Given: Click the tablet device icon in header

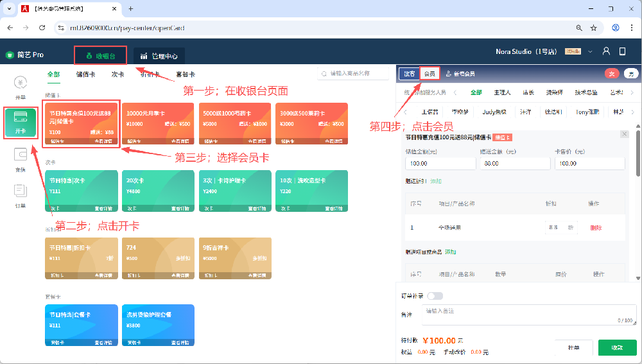Looking at the screenshot, I should click(622, 51).
